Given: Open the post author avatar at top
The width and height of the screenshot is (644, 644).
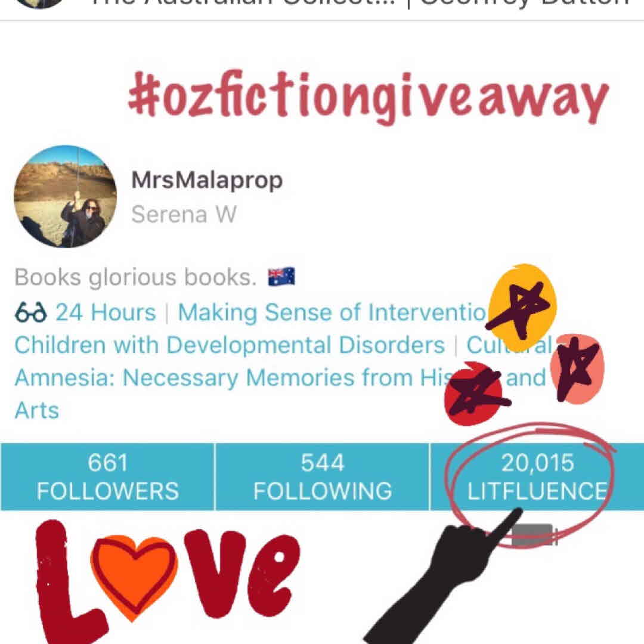Looking at the screenshot, I should (x=39, y=4).
